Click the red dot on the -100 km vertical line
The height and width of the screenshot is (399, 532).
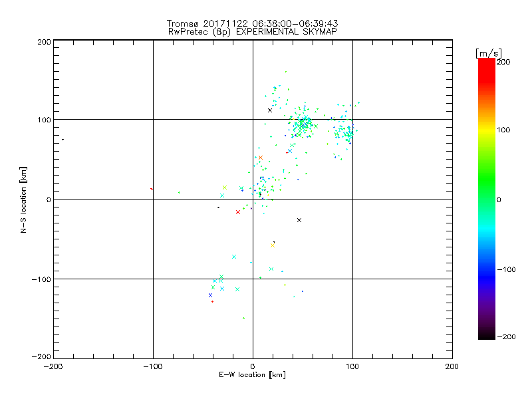(152, 189)
